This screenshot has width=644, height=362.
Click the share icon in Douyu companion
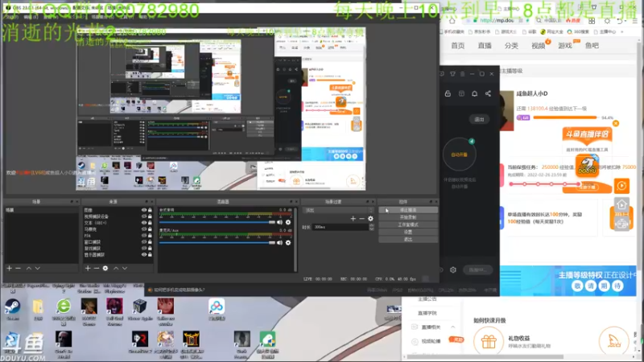(x=488, y=93)
